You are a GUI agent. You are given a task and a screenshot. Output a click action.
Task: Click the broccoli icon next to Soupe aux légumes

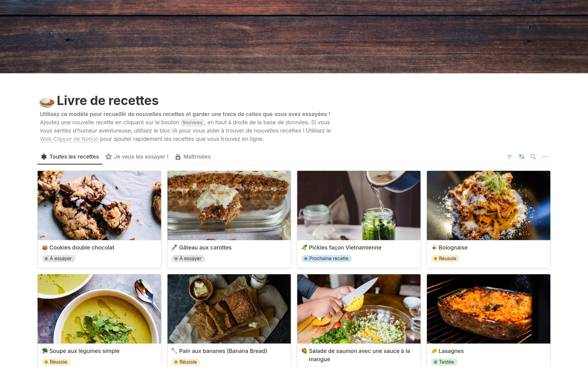(x=45, y=351)
